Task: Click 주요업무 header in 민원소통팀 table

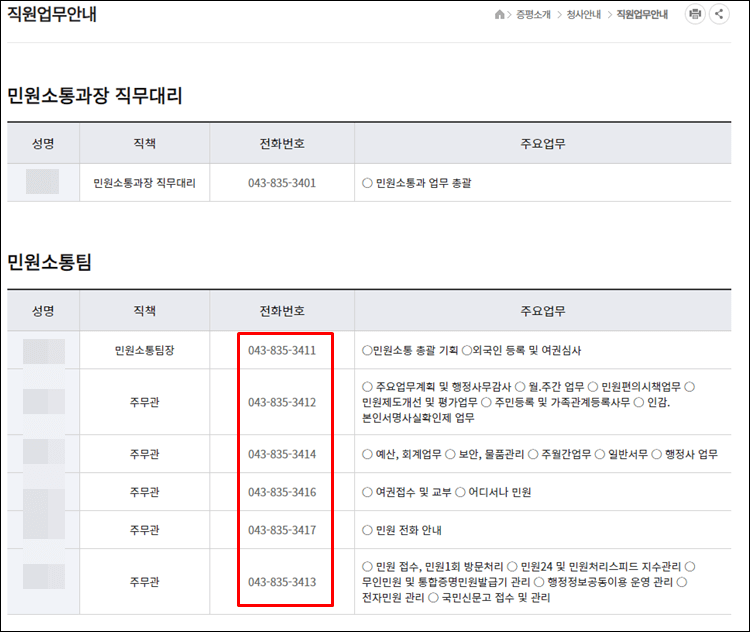Action: pyautogui.click(x=543, y=311)
